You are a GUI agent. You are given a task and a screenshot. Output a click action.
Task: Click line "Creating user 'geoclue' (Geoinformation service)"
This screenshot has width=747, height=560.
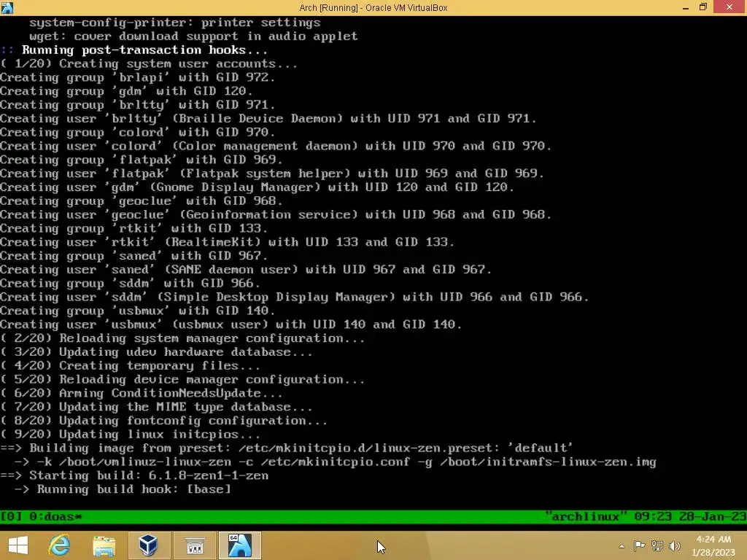coord(276,215)
